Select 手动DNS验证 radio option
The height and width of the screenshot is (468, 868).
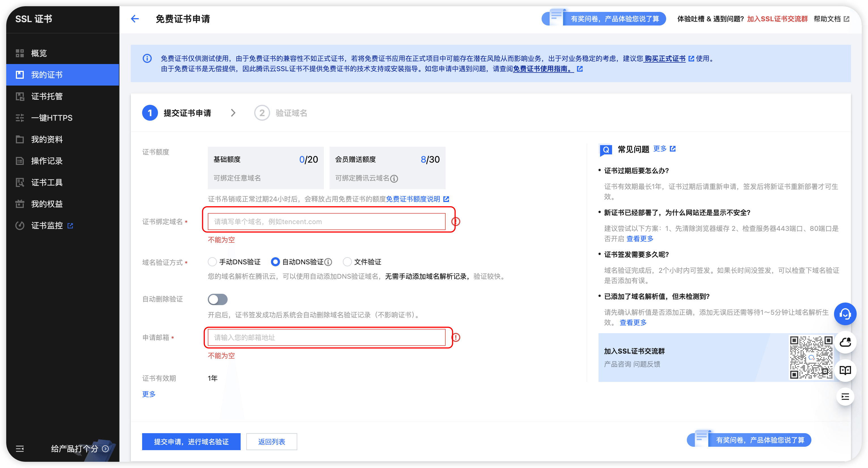pyautogui.click(x=212, y=262)
